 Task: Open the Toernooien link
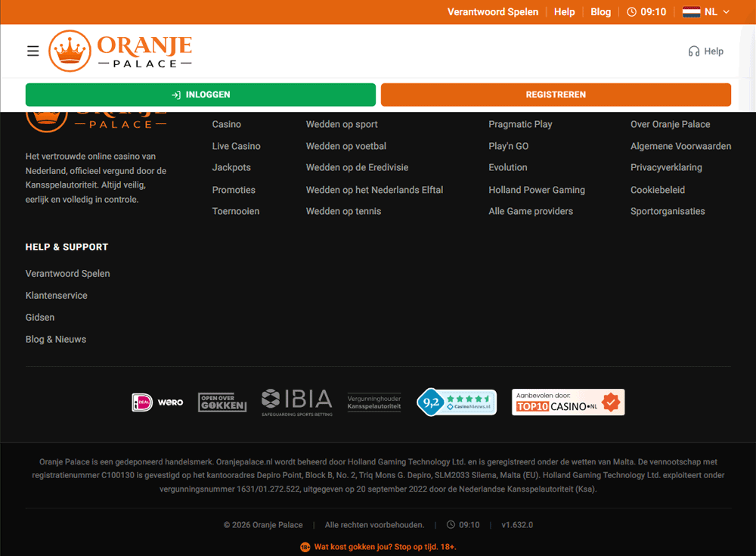click(236, 211)
